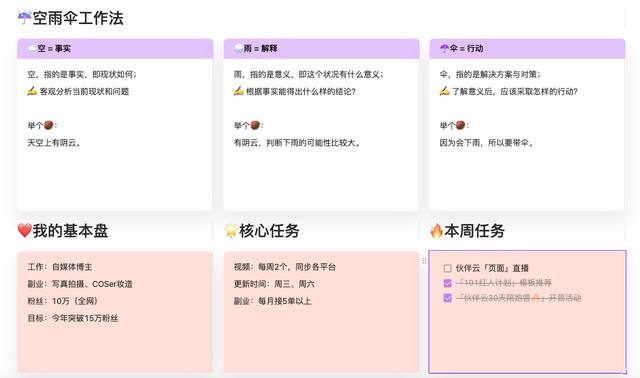Click the 雨 = 解释 card header
The image size is (640, 378).
tap(321, 49)
